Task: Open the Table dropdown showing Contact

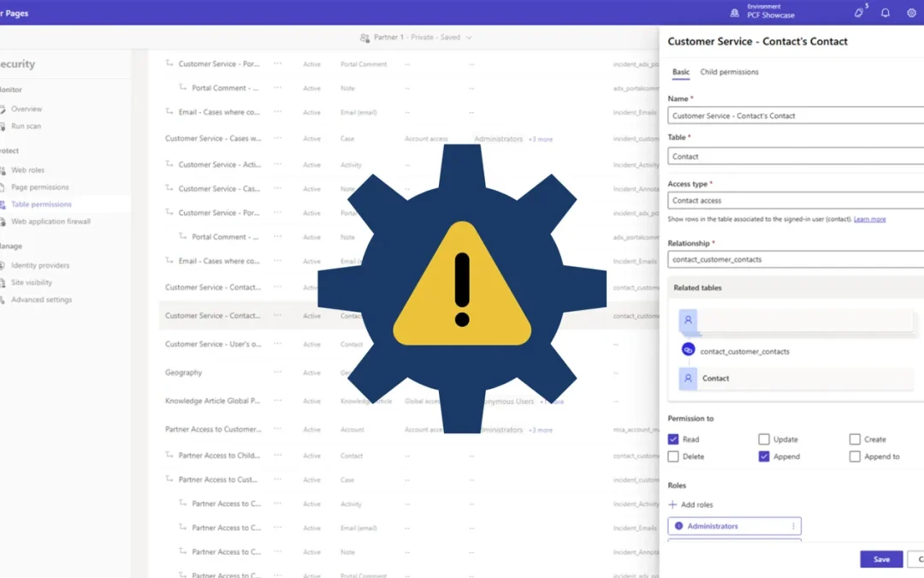Action: (796, 157)
